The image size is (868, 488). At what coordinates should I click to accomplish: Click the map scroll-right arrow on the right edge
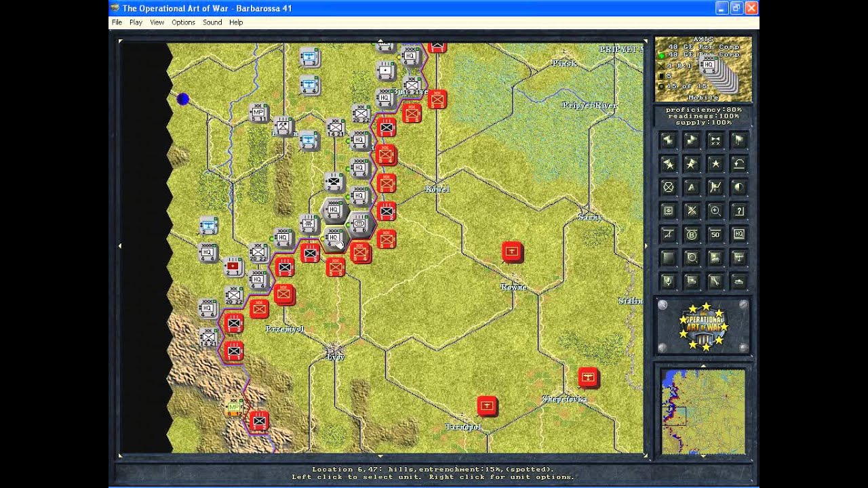(x=646, y=246)
